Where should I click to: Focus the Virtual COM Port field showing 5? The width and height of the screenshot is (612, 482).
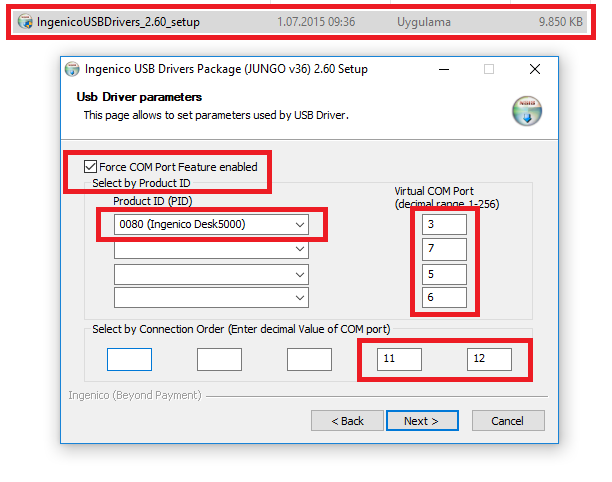[x=444, y=274]
